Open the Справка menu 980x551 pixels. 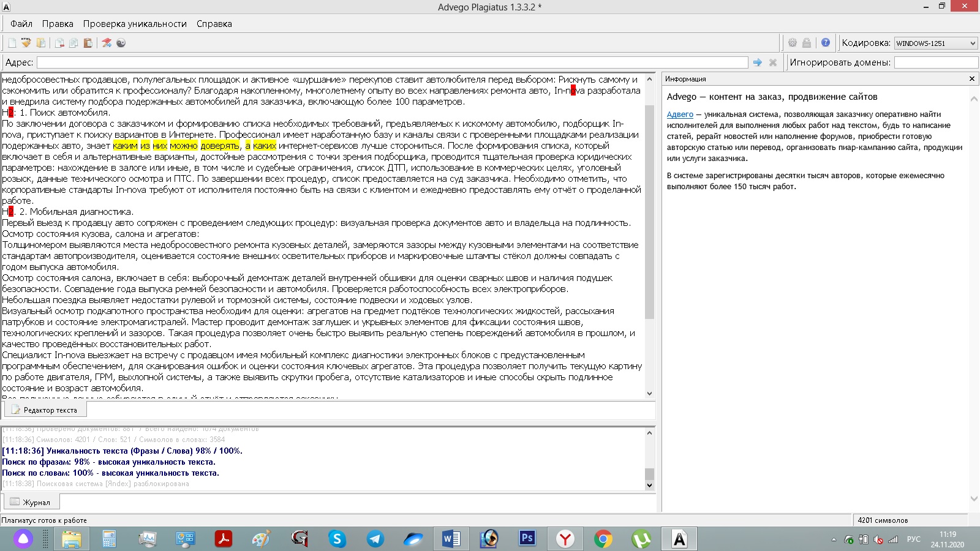coord(214,24)
